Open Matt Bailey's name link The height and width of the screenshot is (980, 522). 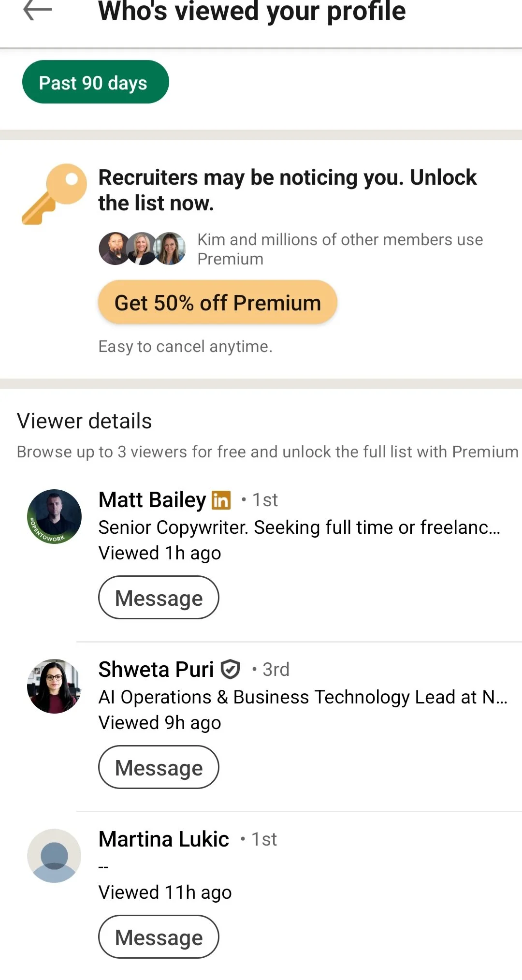coord(152,499)
